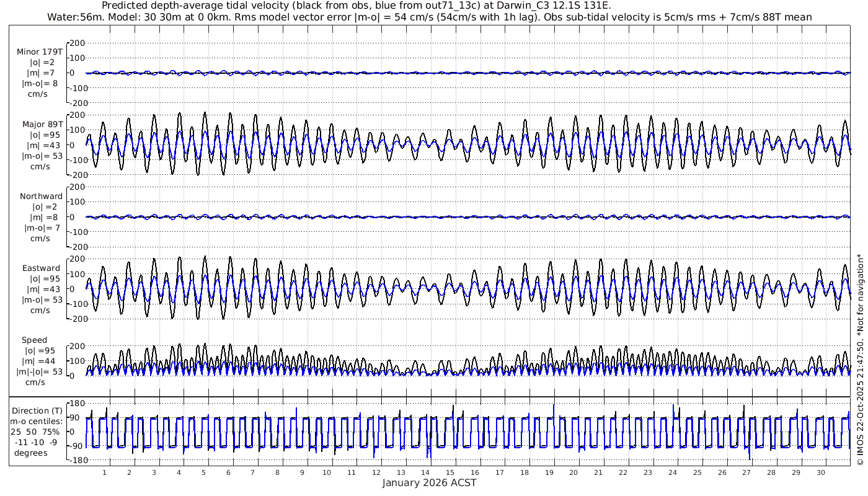Select the Speed panel label
The width and height of the screenshot is (868, 496).
click(35, 340)
